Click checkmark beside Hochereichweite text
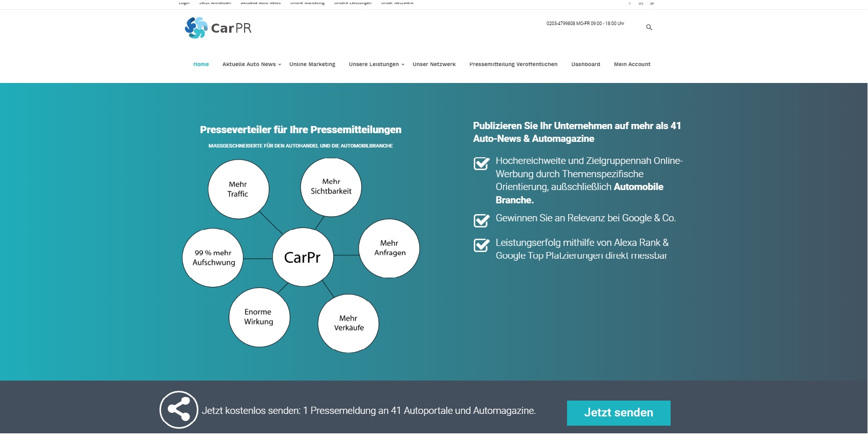The height and width of the screenshot is (440, 868). tap(481, 163)
